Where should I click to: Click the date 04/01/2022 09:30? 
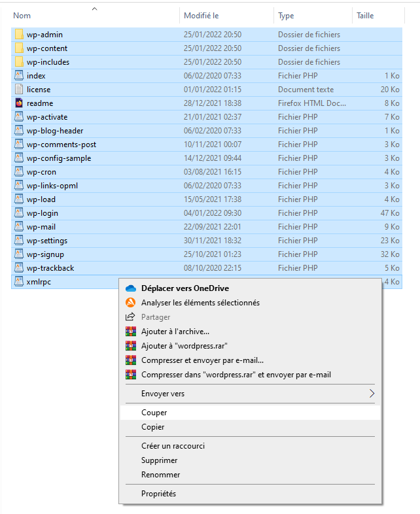(x=213, y=213)
